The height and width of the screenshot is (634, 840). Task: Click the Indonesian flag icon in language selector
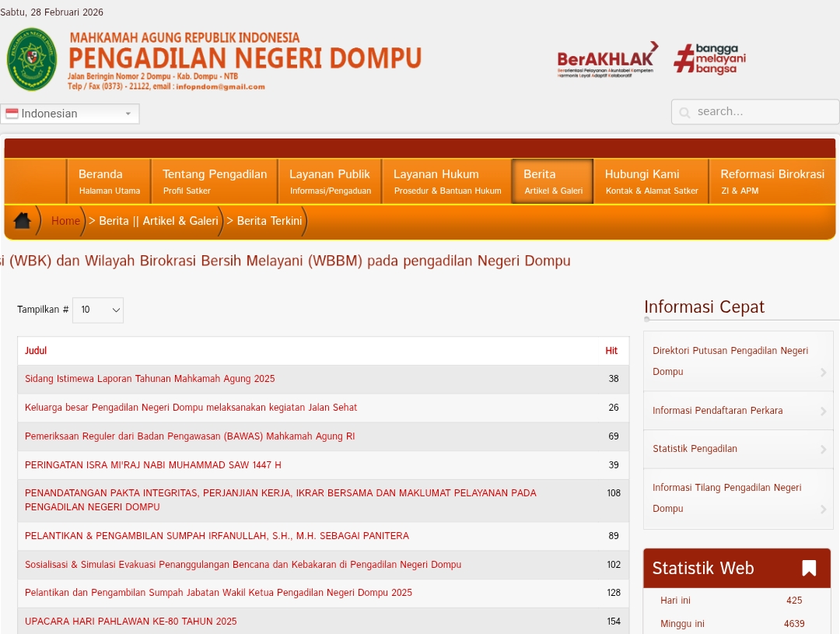12,114
